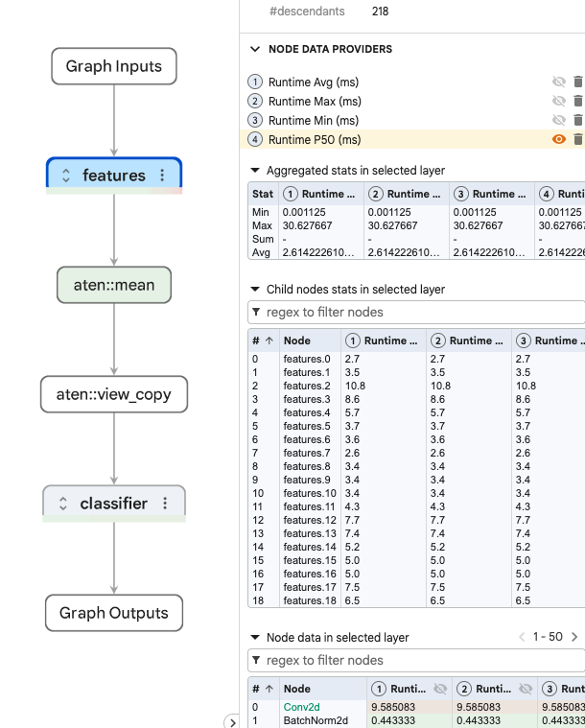Viewport: 585px width, 728px height.
Task: Click the 1 - 50 pagination label
Action: [x=548, y=637]
